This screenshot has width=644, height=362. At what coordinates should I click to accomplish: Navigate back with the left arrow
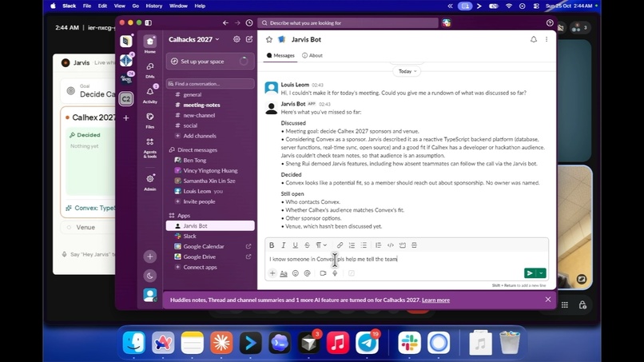coord(225,23)
